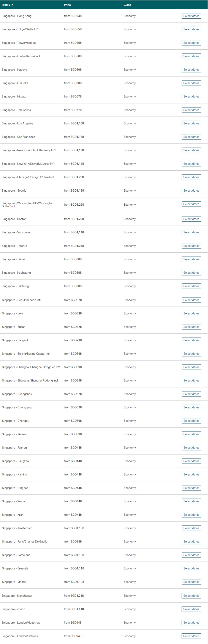
Task: Choose dates for Singapore - Xiamen
Action: point(191,434)
